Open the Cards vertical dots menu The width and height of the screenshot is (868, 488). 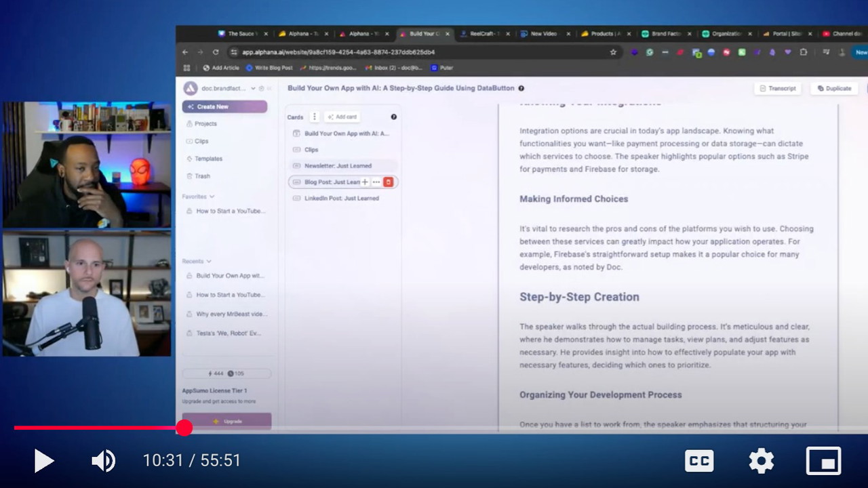(314, 117)
